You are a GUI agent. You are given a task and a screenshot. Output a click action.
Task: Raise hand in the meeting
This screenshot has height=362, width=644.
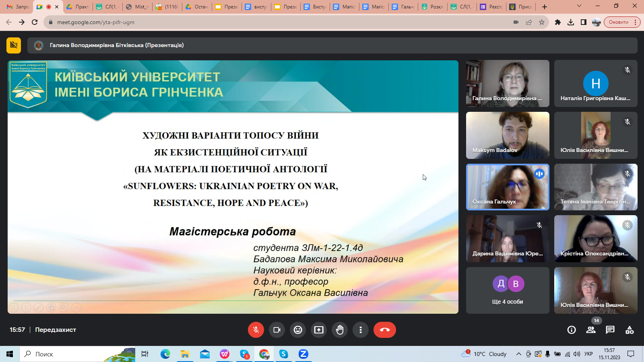pos(340,330)
